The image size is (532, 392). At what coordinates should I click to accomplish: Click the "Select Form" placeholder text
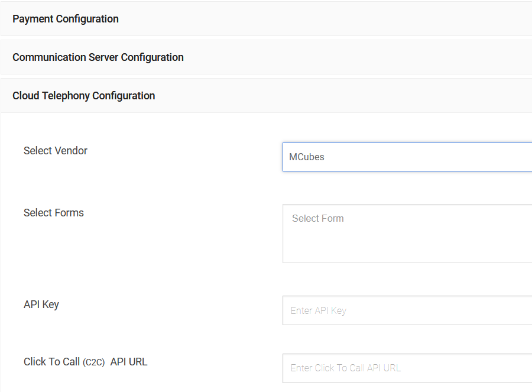click(x=317, y=219)
